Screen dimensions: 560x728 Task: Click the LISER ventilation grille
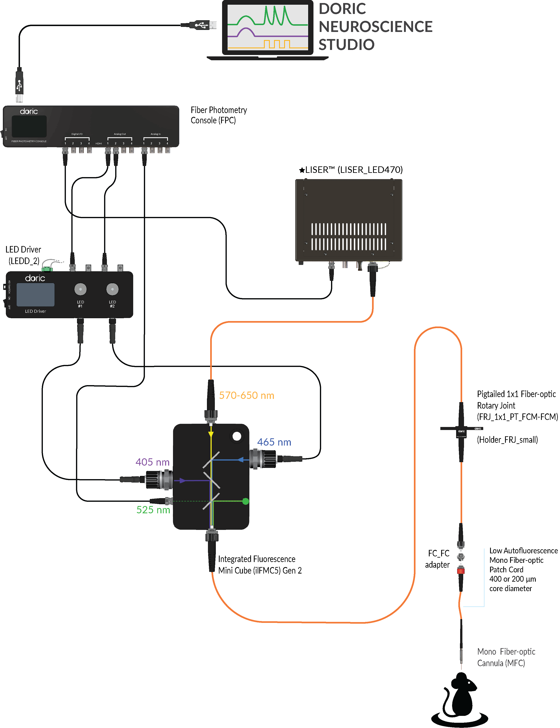348,237
